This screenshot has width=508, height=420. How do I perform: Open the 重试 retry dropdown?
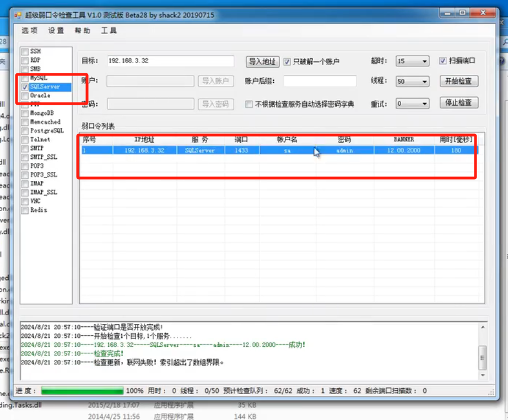pyautogui.click(x=413, y=104)
